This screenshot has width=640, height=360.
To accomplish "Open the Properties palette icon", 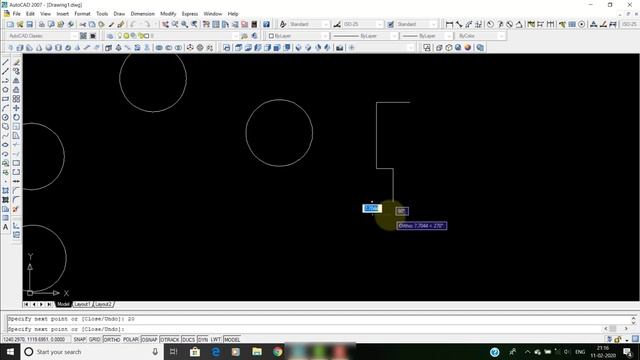I will pyautogui.click(x=207, y=24).
